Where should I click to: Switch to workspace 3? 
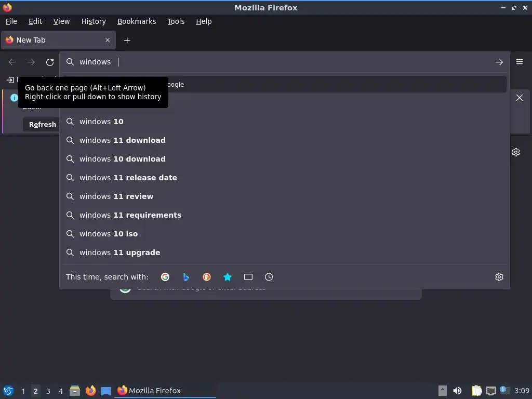pyautogui.click(x=48, y=391)
